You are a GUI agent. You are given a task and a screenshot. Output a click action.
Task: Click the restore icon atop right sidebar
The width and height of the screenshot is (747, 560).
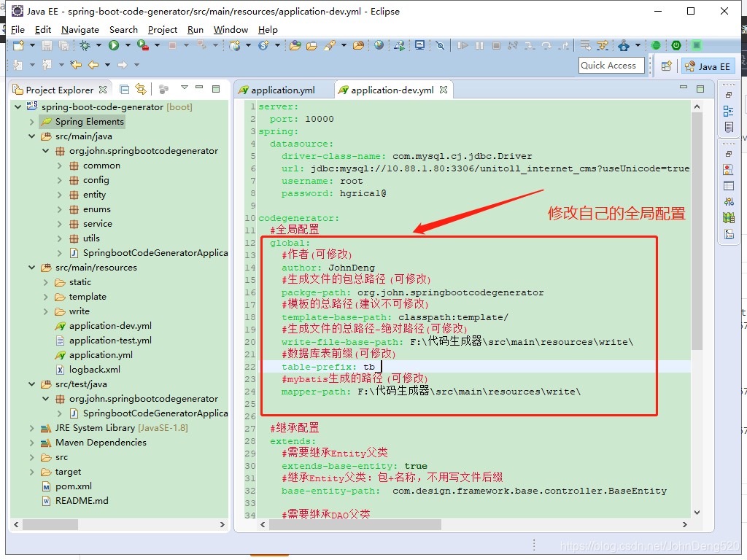pos(729,96)
